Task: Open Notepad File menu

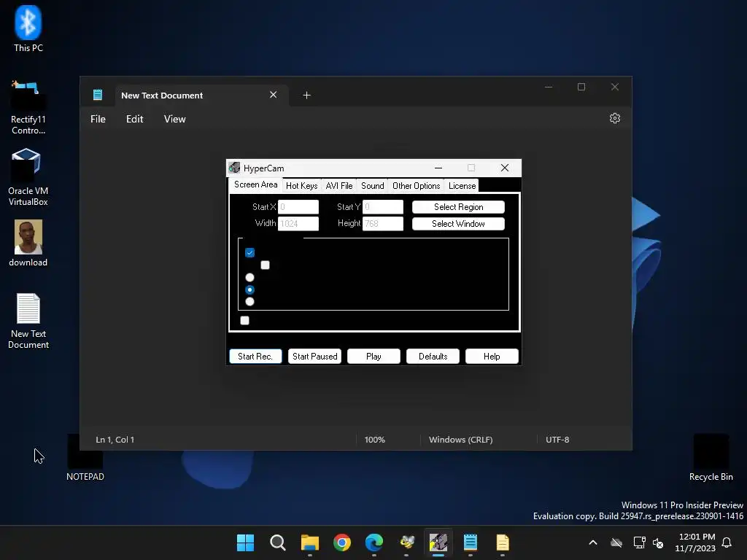Action: point(98,119)
